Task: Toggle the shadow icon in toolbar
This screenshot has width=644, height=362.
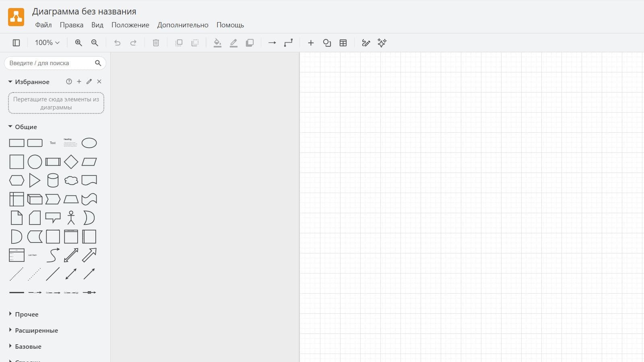Action: point(250,43)
